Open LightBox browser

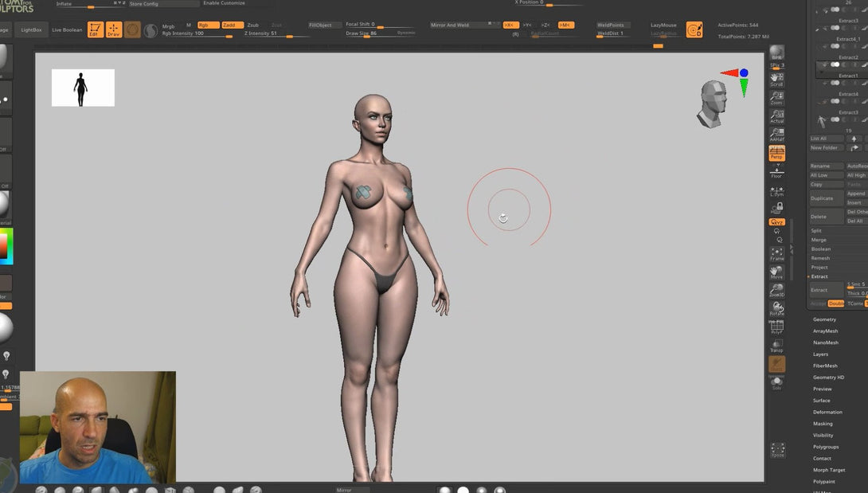tap(31, 30)
